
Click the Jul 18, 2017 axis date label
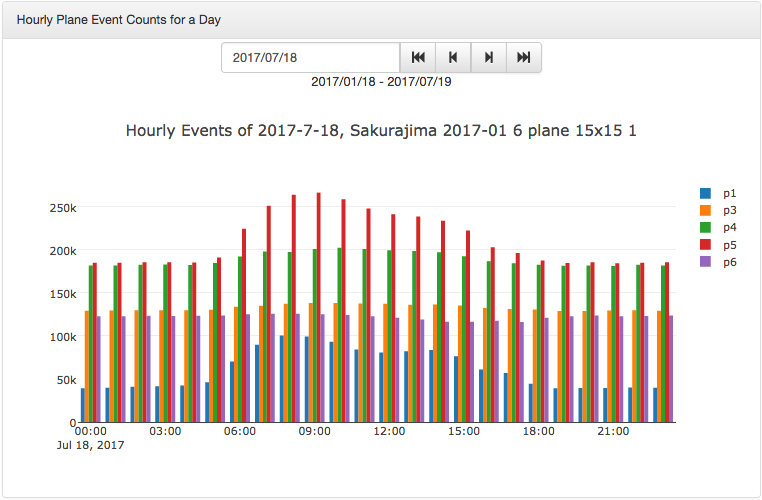[x=90, y=445]
